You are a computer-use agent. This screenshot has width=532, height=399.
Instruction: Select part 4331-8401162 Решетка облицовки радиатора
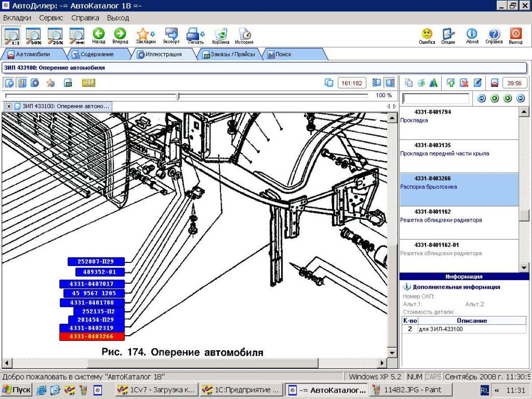(459, 223)
